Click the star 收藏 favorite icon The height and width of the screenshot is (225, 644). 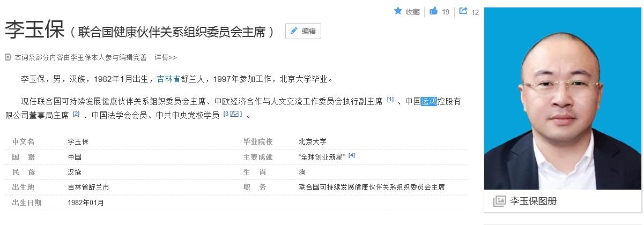tap(398, 11)
